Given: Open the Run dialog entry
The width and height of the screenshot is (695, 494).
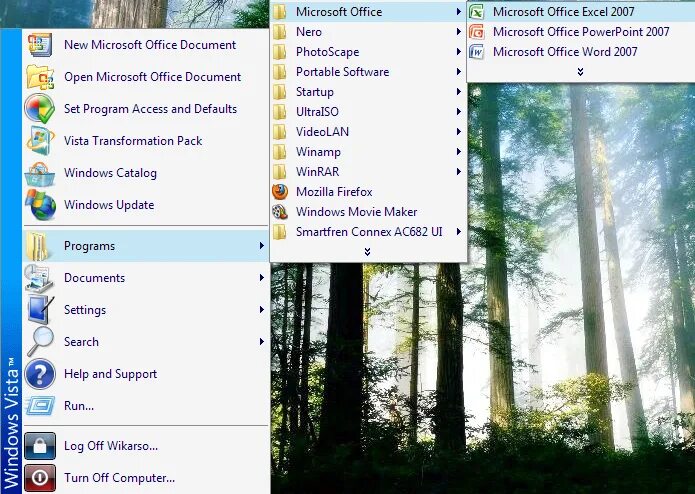Looking at the screenshot, I should [x=146, y=406].
